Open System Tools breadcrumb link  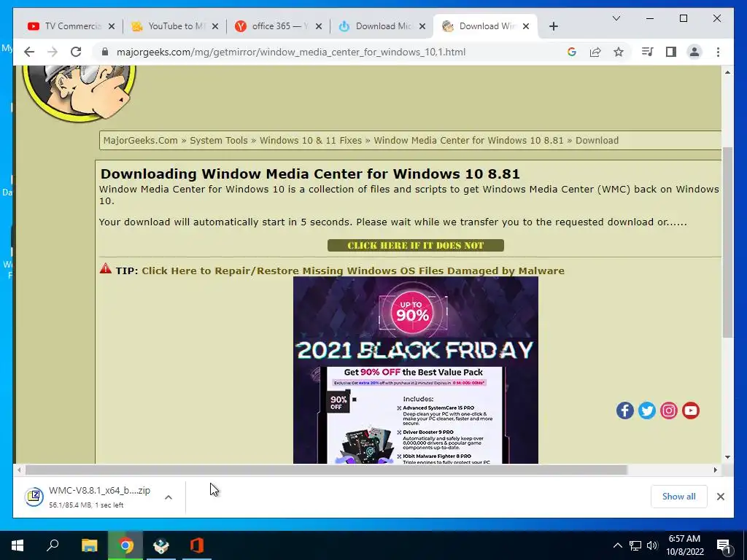coord(219,141)
